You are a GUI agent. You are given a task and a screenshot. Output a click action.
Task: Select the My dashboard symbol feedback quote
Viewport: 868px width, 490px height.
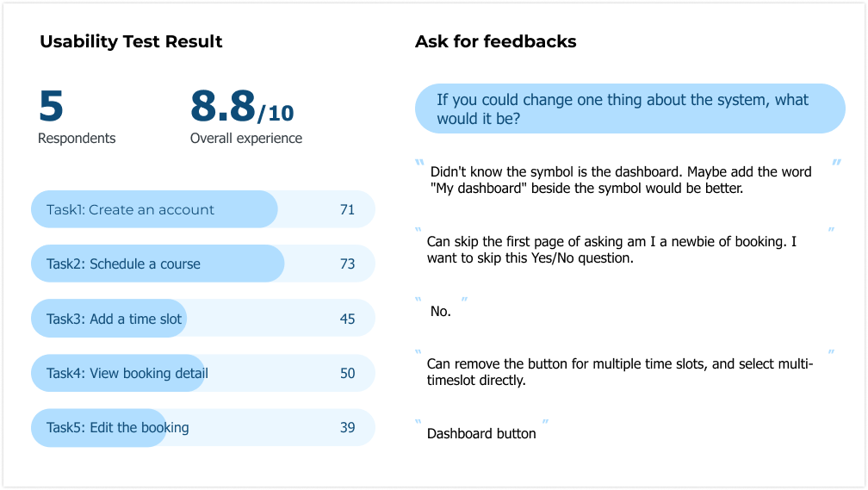click(620, 179)
